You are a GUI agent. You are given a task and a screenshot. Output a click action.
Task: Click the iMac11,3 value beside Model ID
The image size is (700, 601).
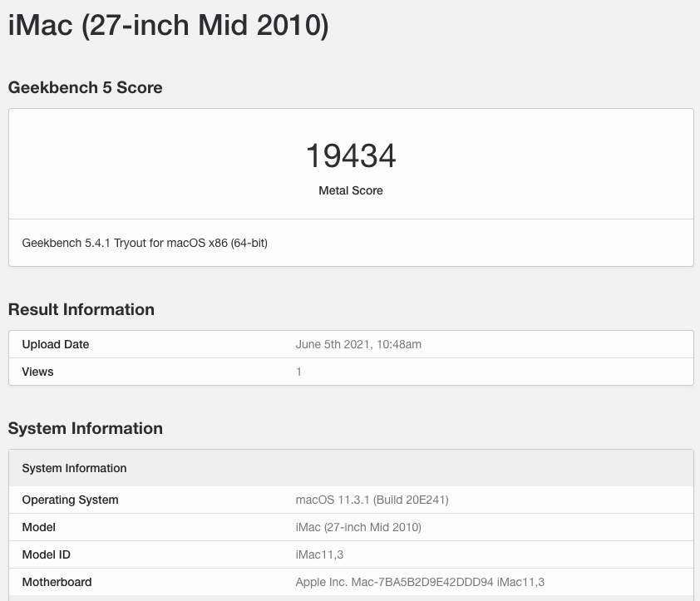click(320, 554)
